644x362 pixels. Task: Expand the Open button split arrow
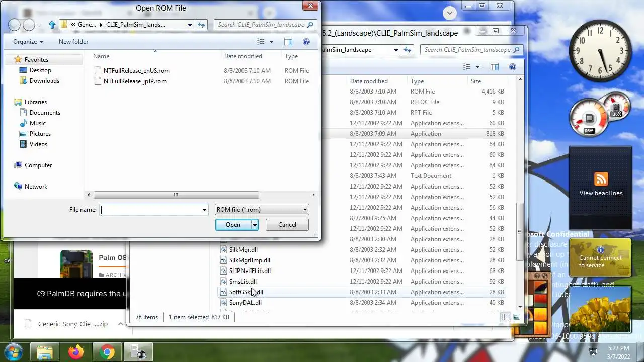(255, 225)
